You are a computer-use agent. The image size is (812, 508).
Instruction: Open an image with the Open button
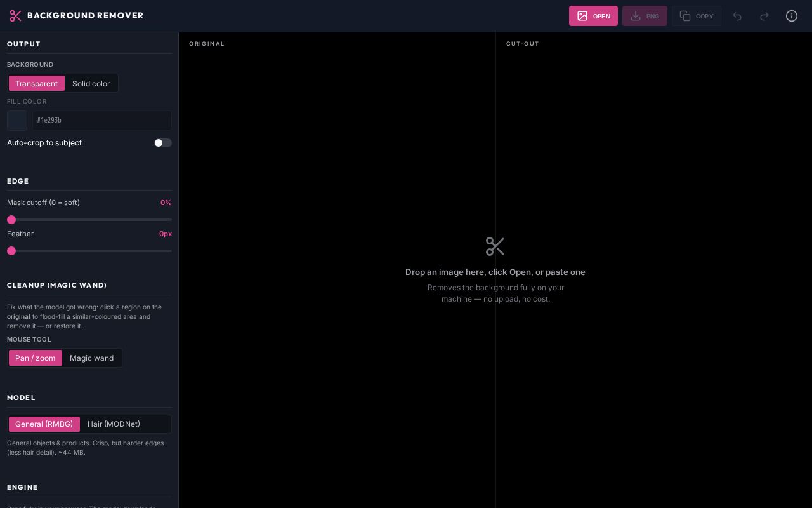coord(593,16)
